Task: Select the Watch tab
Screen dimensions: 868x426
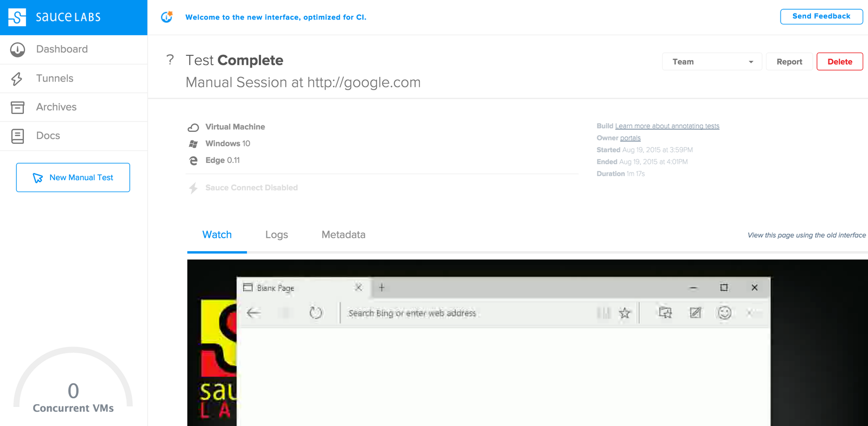Action: [x=217, y=235]
